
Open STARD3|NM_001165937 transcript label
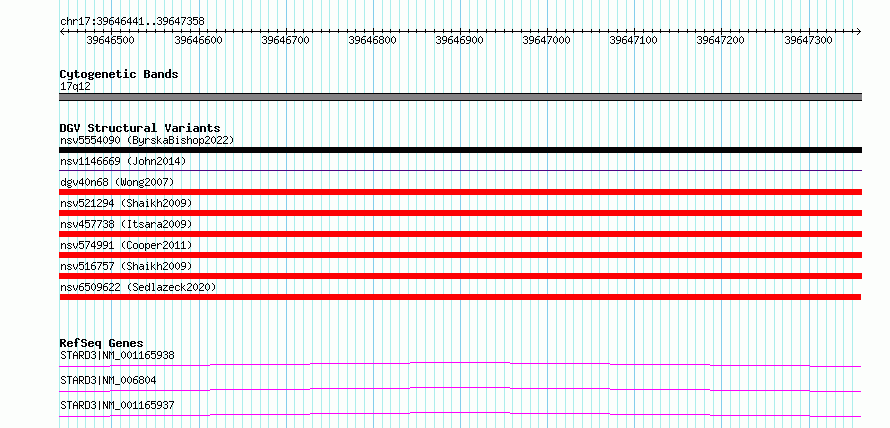click(117, 405)
